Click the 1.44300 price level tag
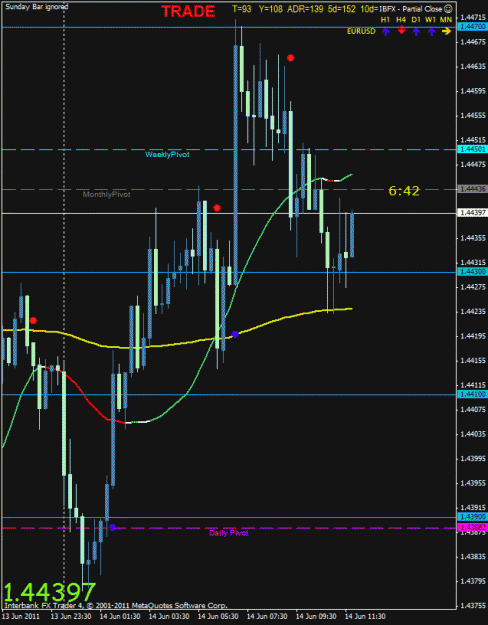The height and width of the screenshot is (625, 488). click(473, 271)
